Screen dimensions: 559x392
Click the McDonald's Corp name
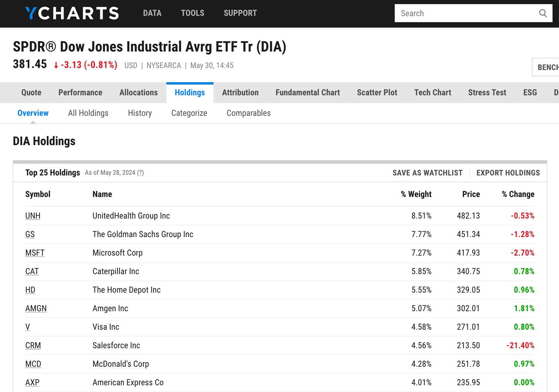click(x=121, y=364)
